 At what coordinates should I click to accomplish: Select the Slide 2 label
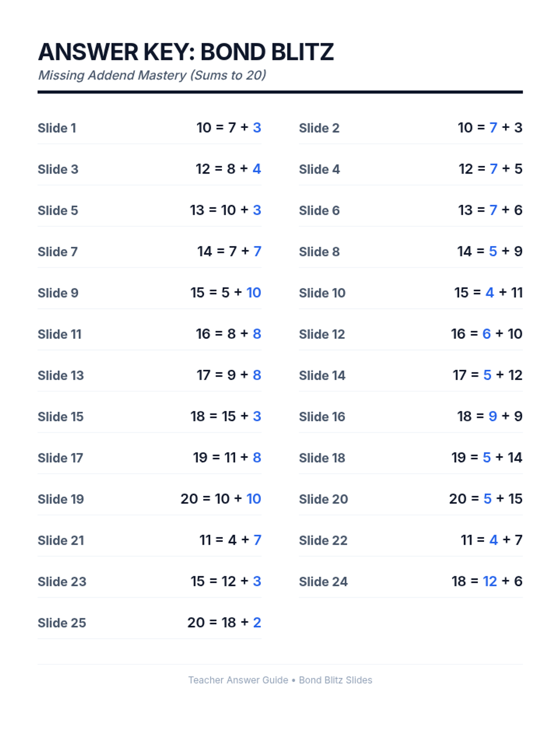tap(319, 128)
